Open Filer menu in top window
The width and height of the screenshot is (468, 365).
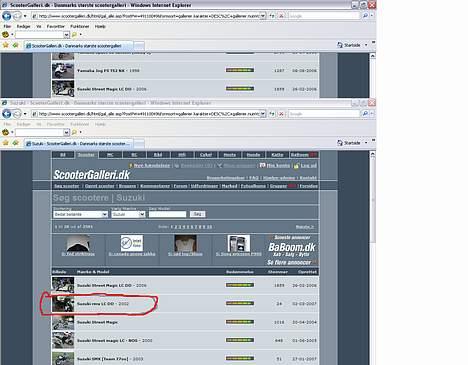coord(7,26)
